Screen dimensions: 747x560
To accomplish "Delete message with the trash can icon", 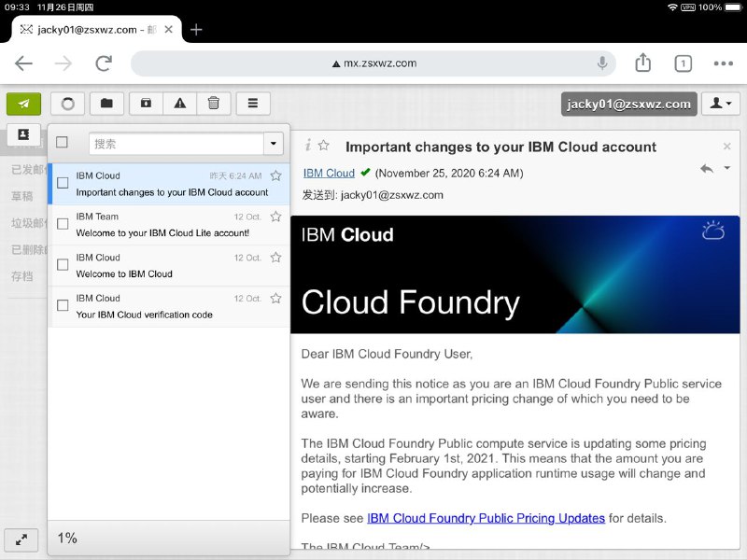I will tap(214, 104).
